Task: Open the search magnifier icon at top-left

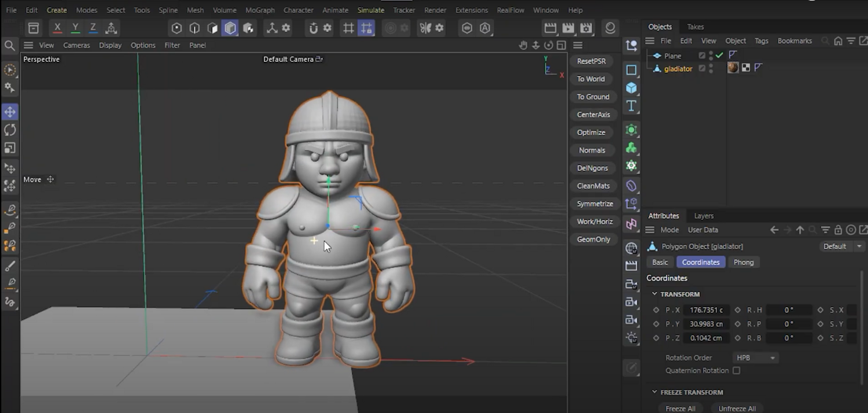Action: tap(10, 45)
